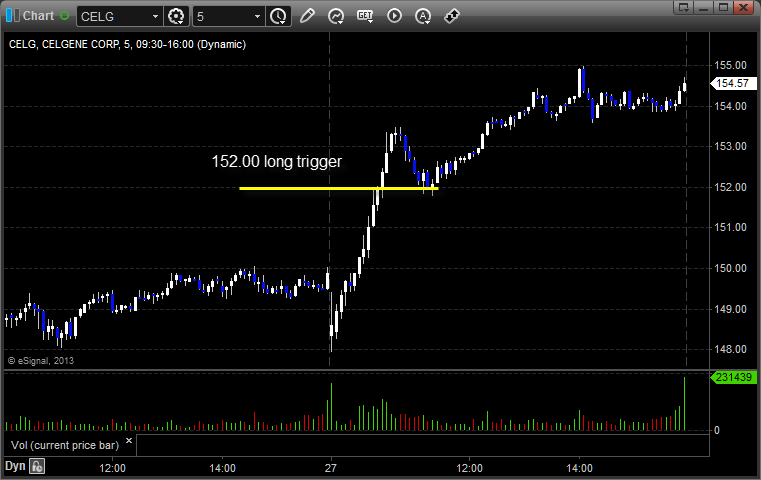Screen dimensions: 761x480
Task: Click the 231439 volume value marker
Action: [x=733, y=377]
